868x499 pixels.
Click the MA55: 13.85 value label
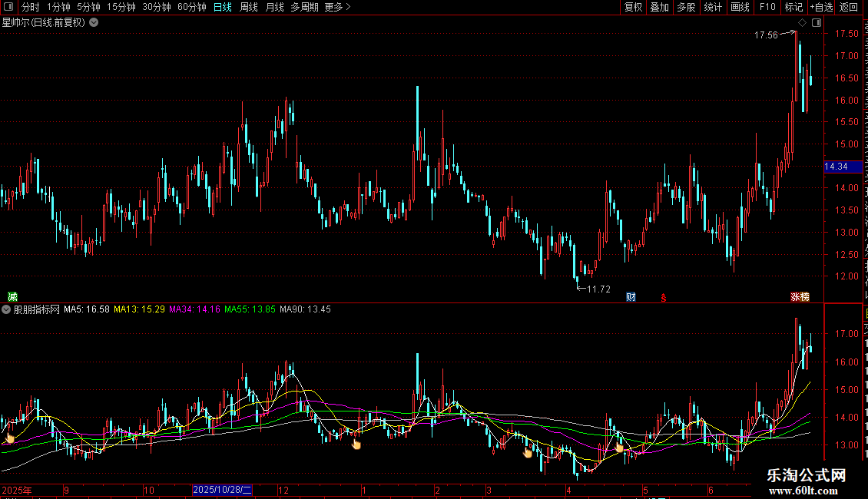pos(250,310)
